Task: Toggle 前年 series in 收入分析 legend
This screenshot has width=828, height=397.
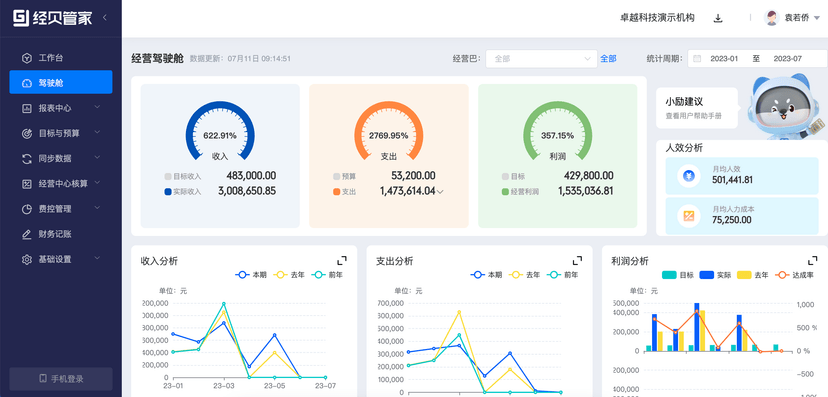Action: (327, 275)
